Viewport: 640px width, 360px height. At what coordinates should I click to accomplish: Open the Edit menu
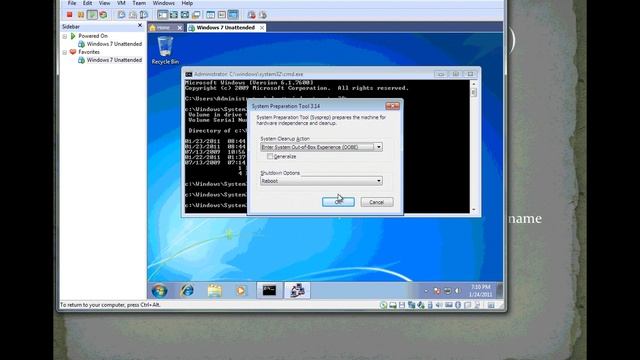[87, 3]
